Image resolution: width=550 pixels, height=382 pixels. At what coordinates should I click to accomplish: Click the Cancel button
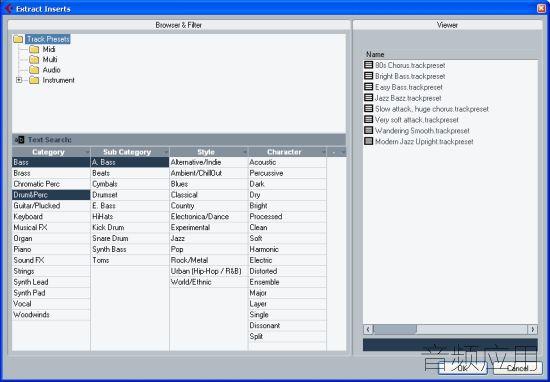click(518, 368)
